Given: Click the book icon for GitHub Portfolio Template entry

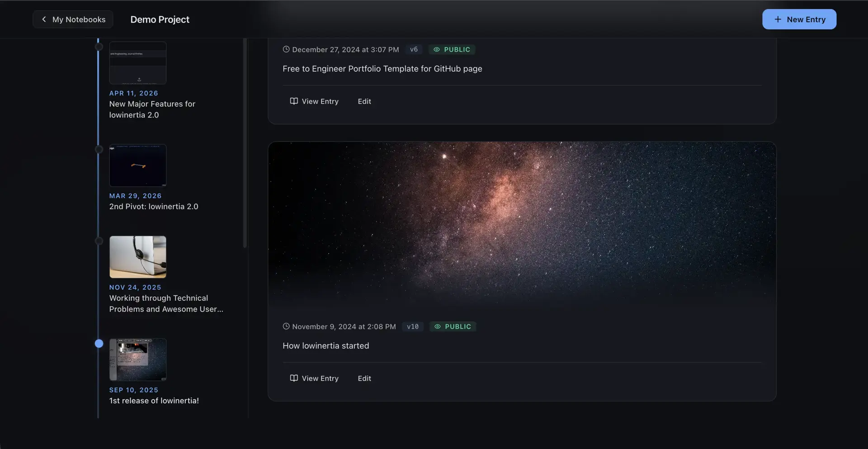Looking at the screenshot, I should pyautogui.click(x=294, y=101).
